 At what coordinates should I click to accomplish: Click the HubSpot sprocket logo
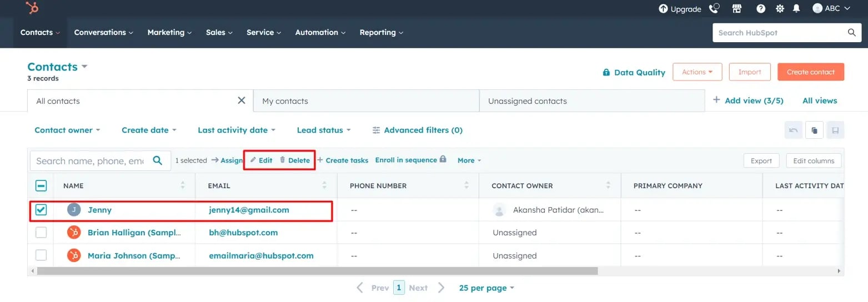point(32,8)
